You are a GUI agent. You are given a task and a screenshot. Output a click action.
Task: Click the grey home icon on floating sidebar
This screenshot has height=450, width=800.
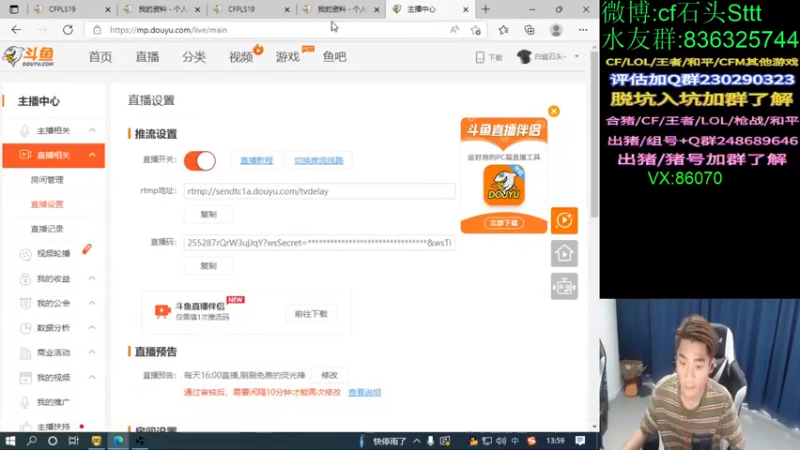pyautogui.click(x=564, y=254)
